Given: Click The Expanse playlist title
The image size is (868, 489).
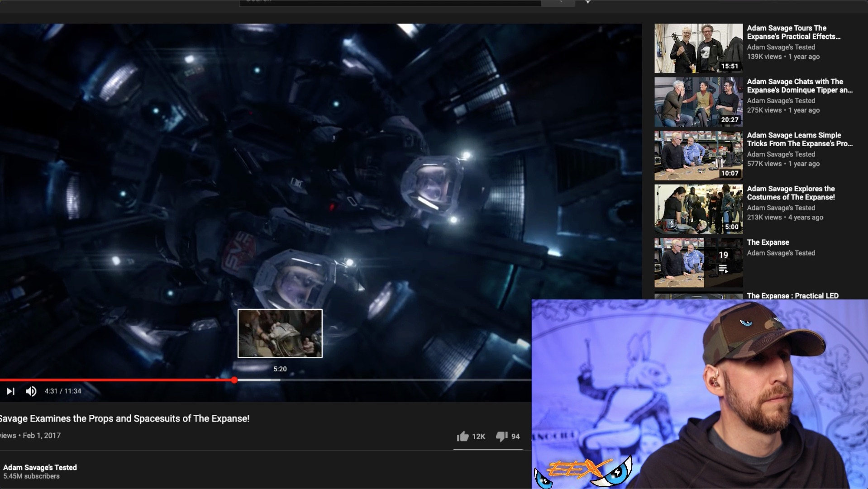Looking at the screenshot, I should coord(768,242).
